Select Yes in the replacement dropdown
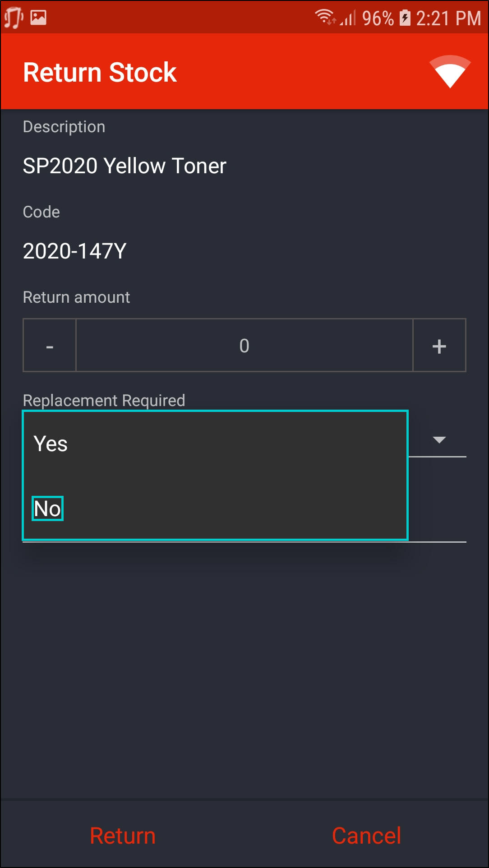Viewport: 489px width, 868px height. click(51, 444)
